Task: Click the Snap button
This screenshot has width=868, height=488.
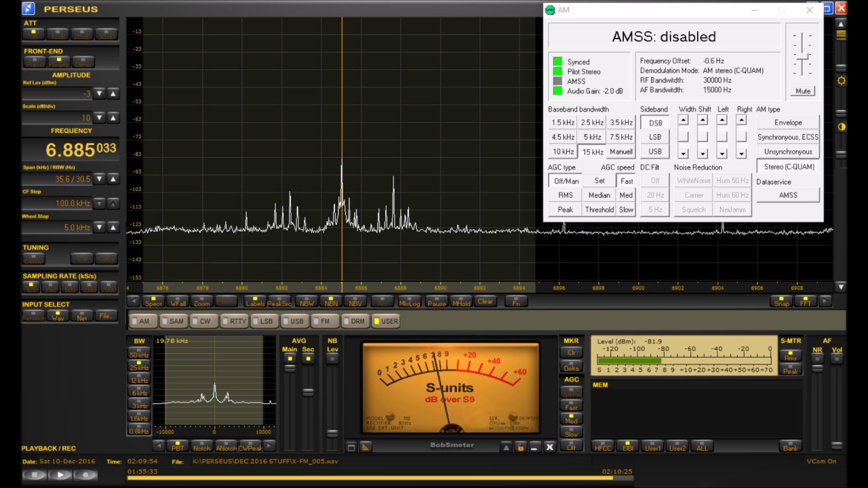Action: (x=781, y=302)
